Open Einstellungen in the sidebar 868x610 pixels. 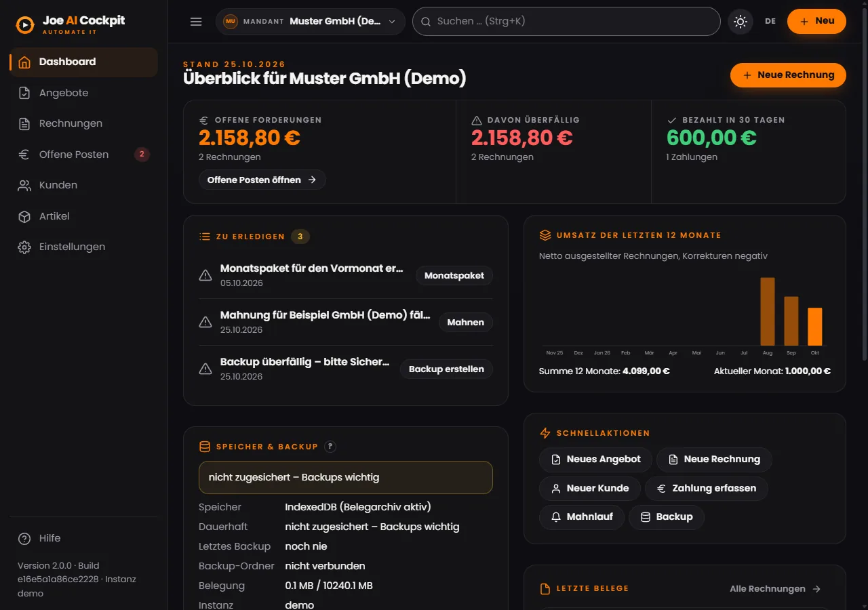[x=83, y=247]
